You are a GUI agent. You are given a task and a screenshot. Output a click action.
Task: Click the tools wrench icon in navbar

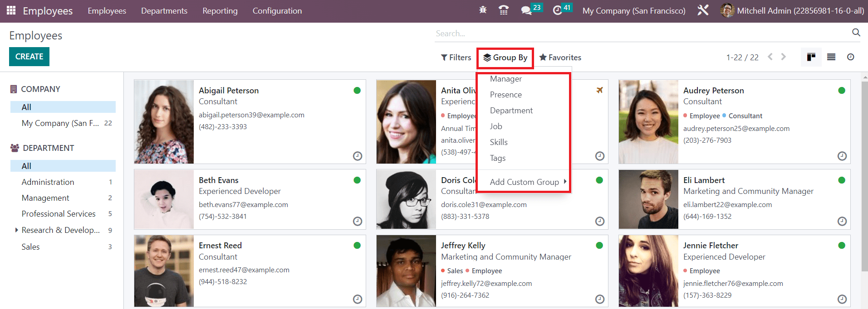point(703,10)
